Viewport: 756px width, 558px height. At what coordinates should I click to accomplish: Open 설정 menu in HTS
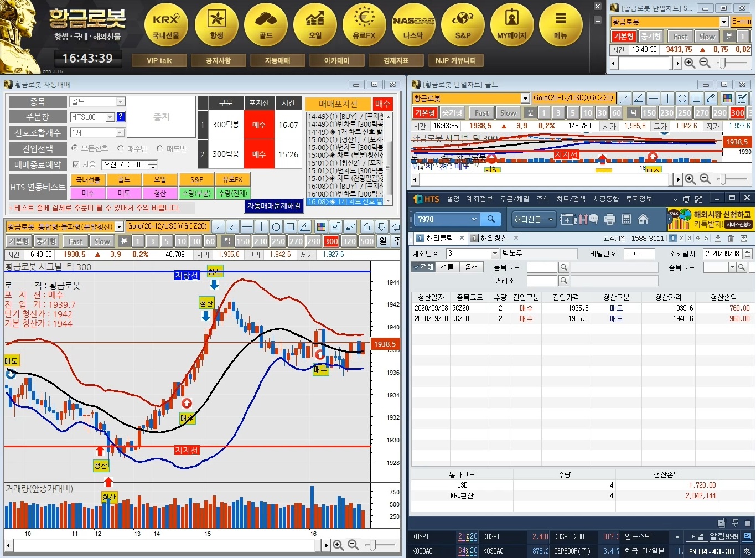coord(453,199)
